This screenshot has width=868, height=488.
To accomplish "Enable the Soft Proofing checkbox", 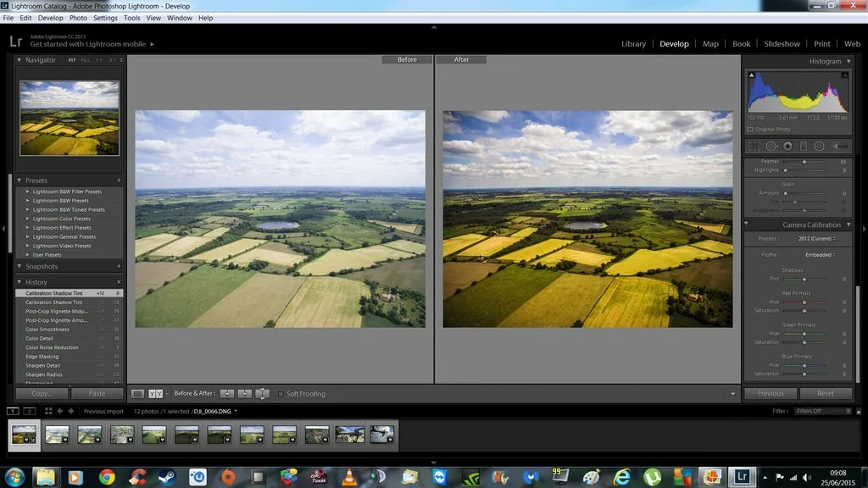I will click(281, 394).
